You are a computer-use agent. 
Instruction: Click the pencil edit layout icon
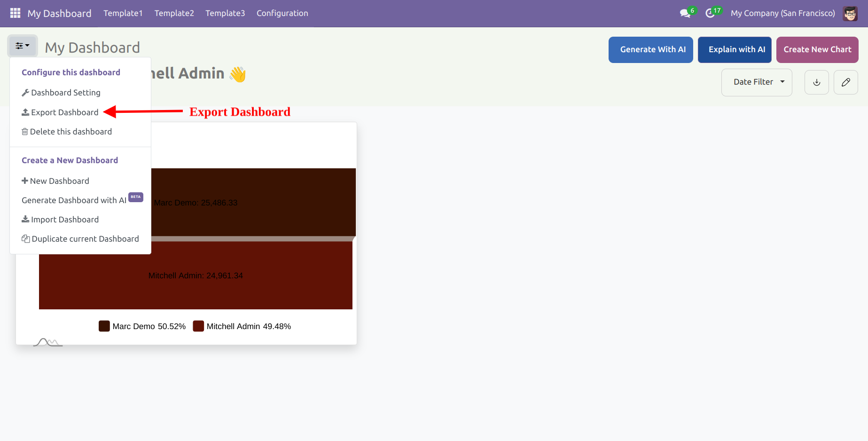(845, 82)
